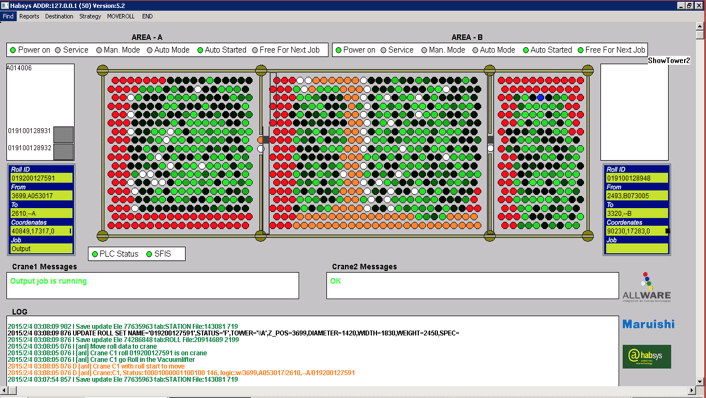706x398 pixels.
Task: Click the green habsys logo
Action: [x=647, y=357]
